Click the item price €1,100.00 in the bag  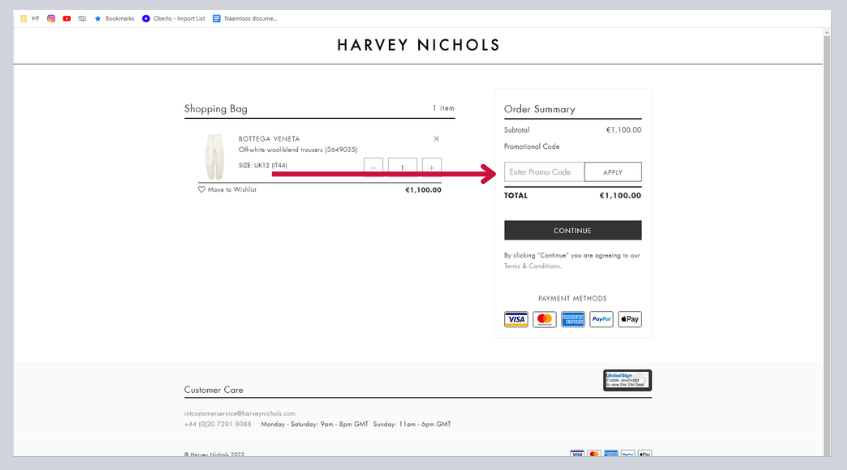(423, 190)
